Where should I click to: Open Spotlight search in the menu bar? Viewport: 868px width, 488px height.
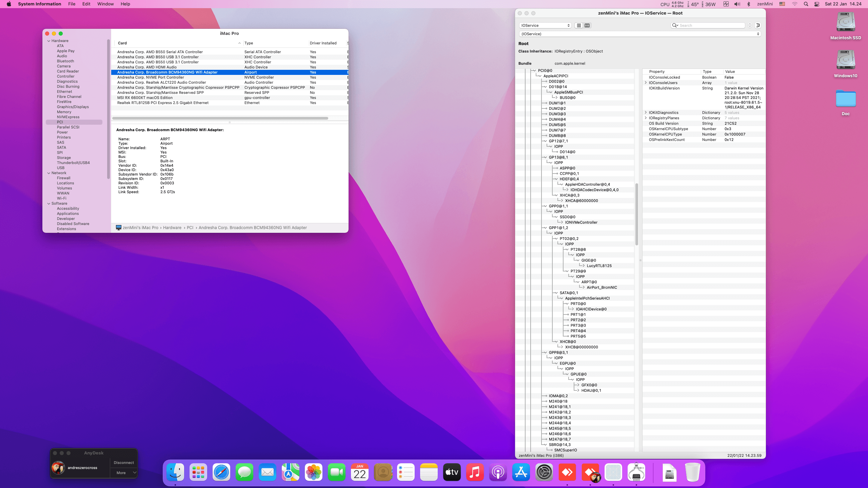point(806,4)
